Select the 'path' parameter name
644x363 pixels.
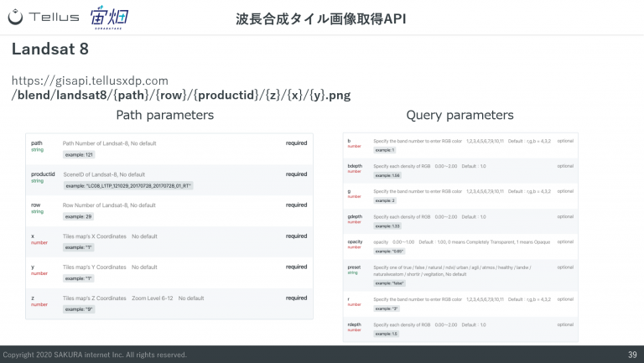(x=37, y=143)
